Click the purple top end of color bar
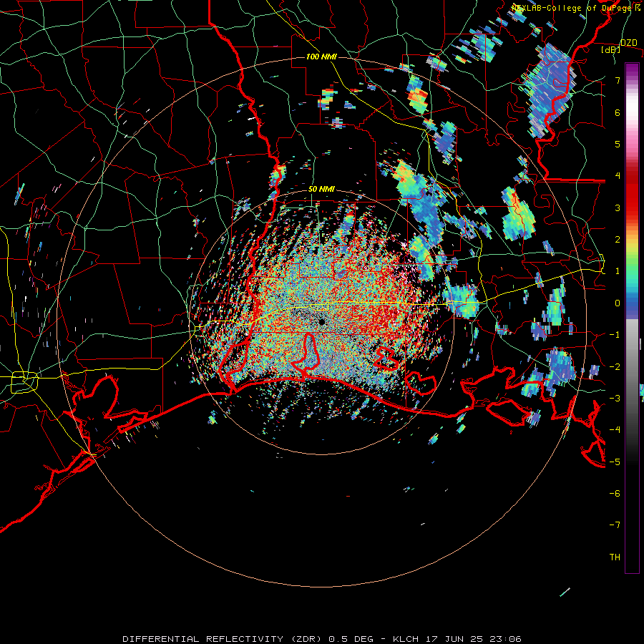Viewport: 644px width, 644px height. [632, 70]
